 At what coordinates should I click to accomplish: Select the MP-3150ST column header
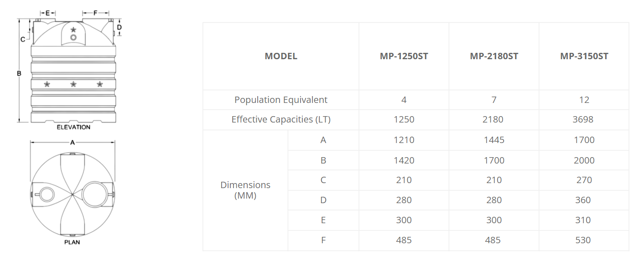click(584, 56)
